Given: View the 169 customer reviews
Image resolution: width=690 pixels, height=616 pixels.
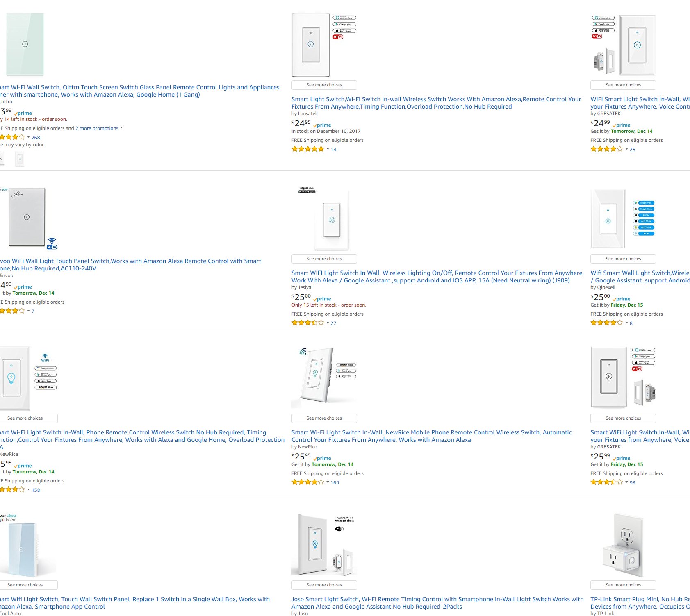Looking at the screenshot, I should [x=335, y=483].
